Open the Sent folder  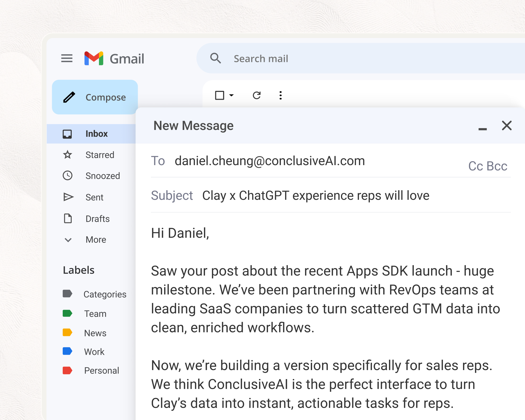[x=94, y=197]
